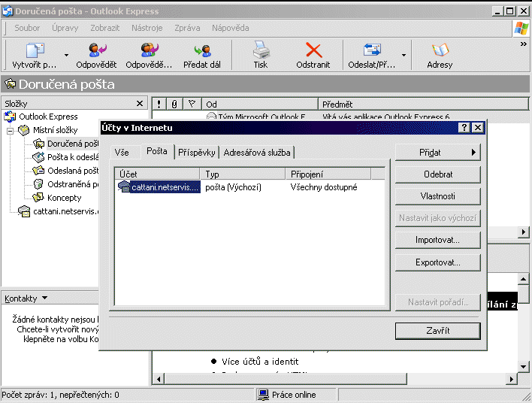Expand the toolbar overflow chevron
532x403 pixels.
click(x=524, y=44)
